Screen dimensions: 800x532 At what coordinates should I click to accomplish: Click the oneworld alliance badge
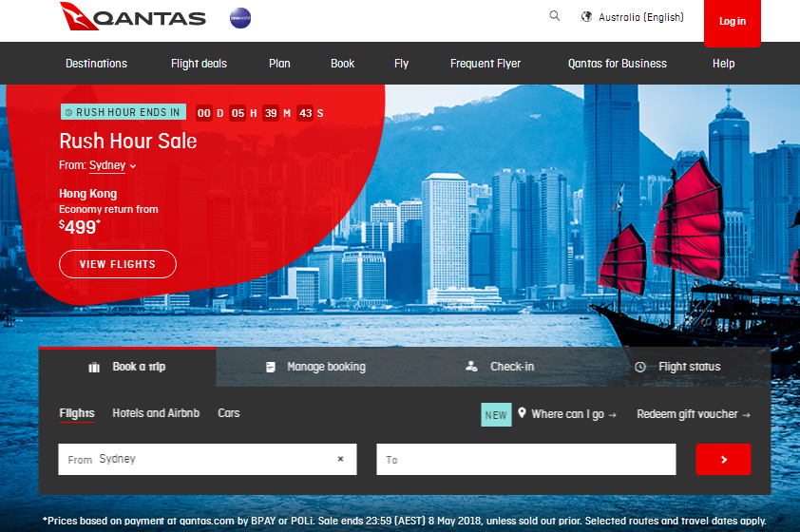pyautogui.click(x=240, y=18)
